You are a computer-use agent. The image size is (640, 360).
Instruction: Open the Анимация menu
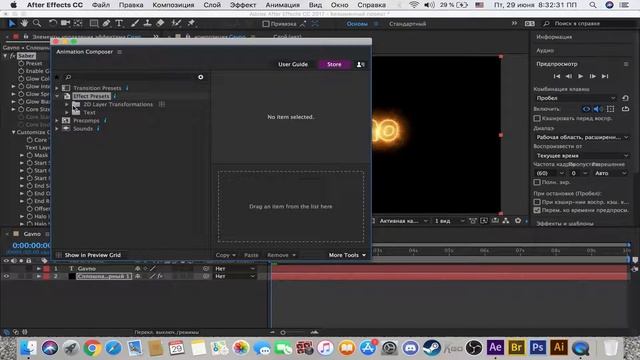click(282, 5)
